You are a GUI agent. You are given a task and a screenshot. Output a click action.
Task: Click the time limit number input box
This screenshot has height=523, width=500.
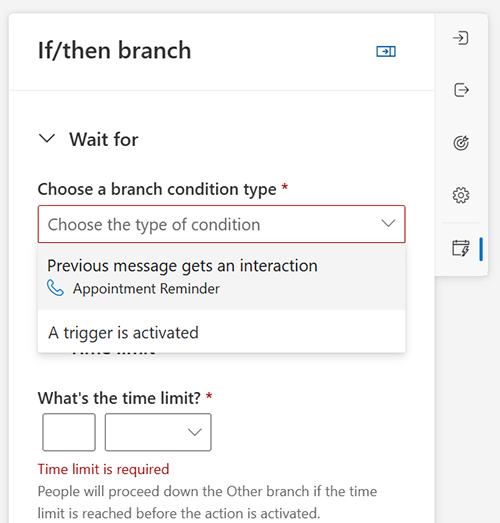(69, 432)
